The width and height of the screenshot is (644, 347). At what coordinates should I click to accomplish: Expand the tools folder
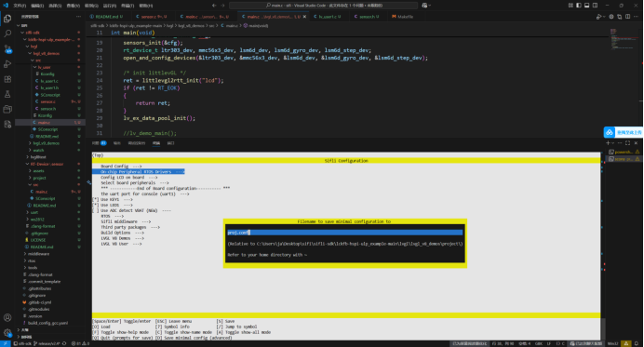(33, 268)
